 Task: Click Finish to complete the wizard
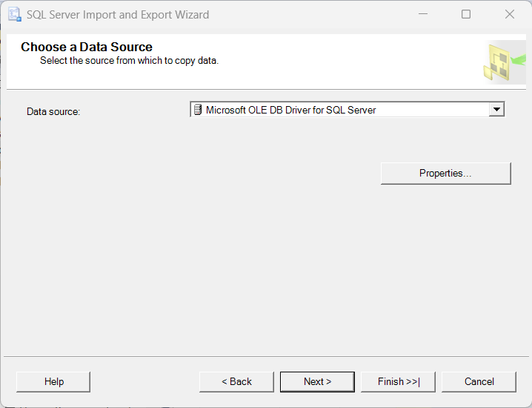398,381
